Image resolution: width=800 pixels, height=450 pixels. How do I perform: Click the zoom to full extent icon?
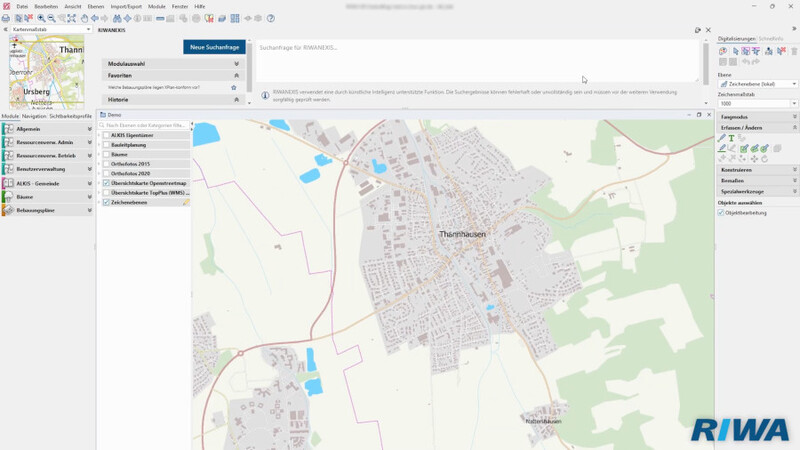pos(71,18)
